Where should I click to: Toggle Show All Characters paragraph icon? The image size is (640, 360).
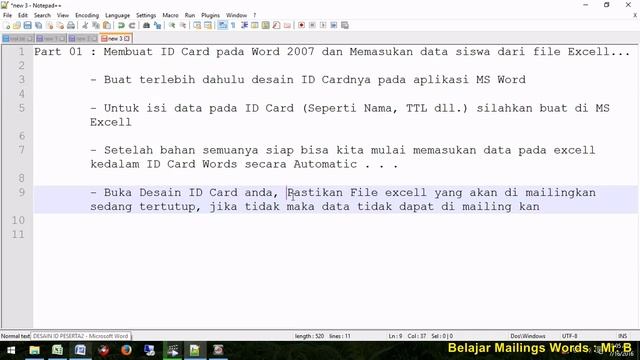233,25
